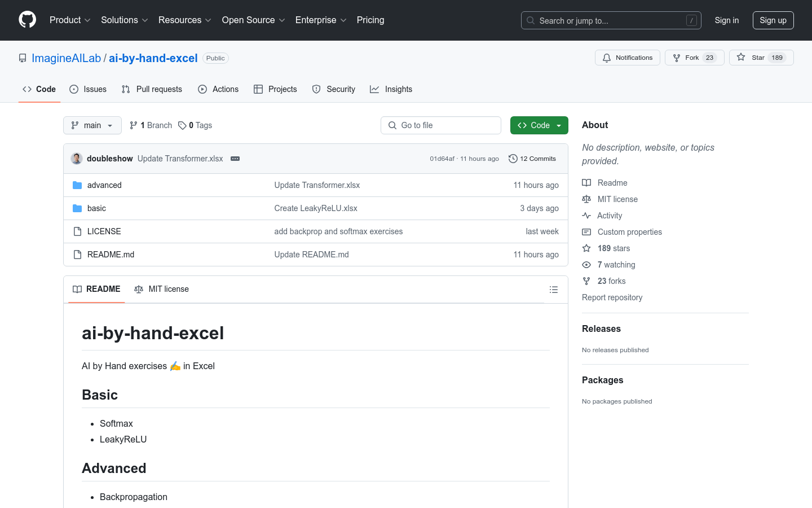Go to the Security tab
This screenshot has width=812, height=508.
pyautogui.click(x=334, y=89)
